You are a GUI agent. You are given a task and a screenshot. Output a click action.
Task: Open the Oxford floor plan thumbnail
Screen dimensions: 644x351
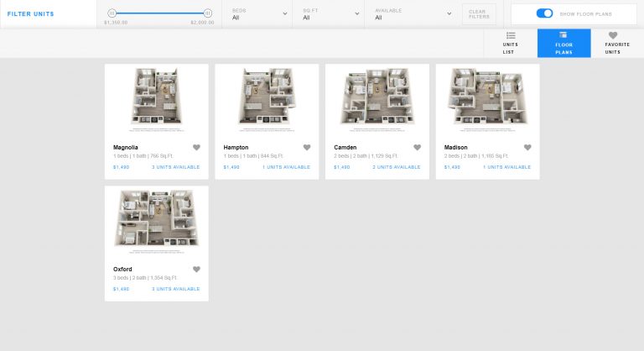tap(157, 222)
